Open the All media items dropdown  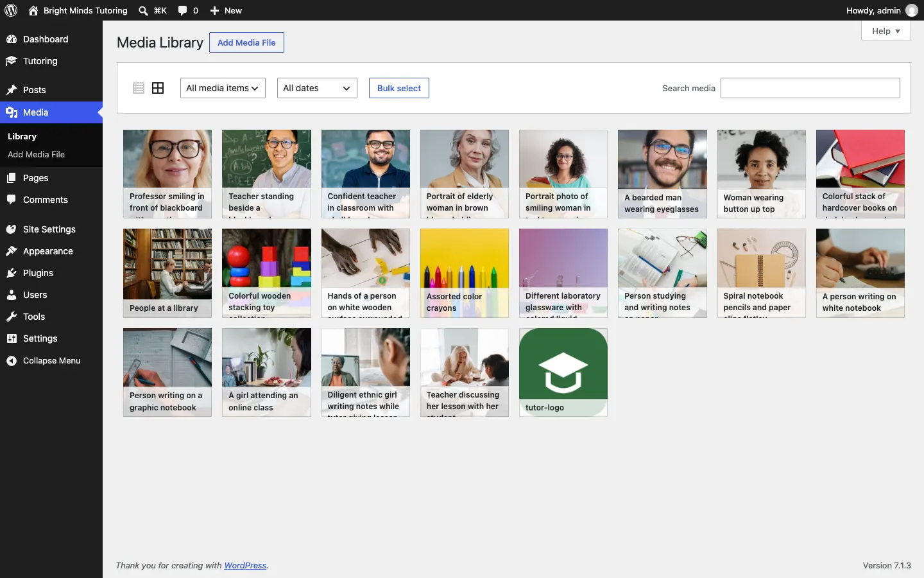223,88
